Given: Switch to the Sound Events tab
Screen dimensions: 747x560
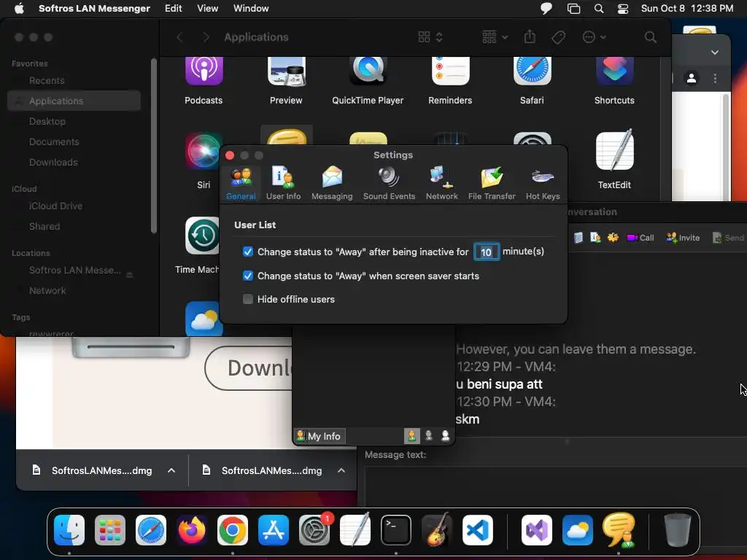Looking at the screenshot, I should [390, 183].
